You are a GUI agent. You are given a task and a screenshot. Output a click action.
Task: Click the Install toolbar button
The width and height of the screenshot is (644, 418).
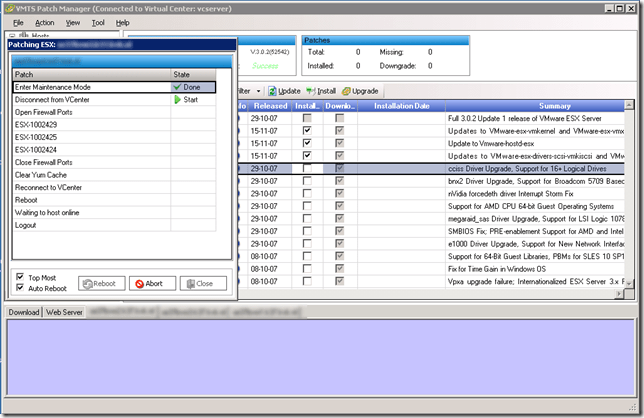(321, 91)
